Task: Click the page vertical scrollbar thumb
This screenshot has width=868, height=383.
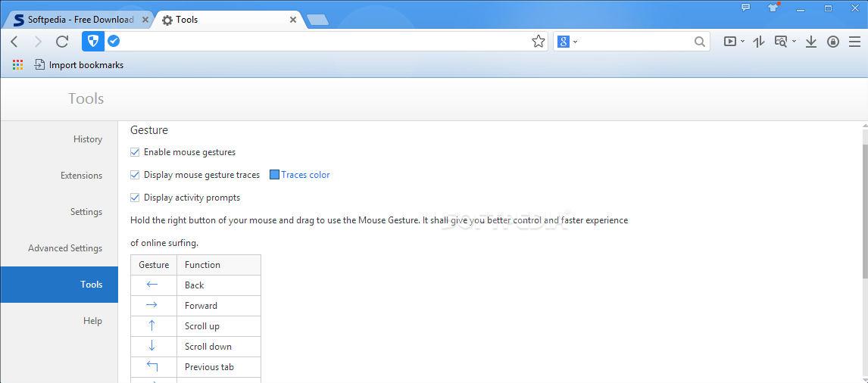Action: 865,210
